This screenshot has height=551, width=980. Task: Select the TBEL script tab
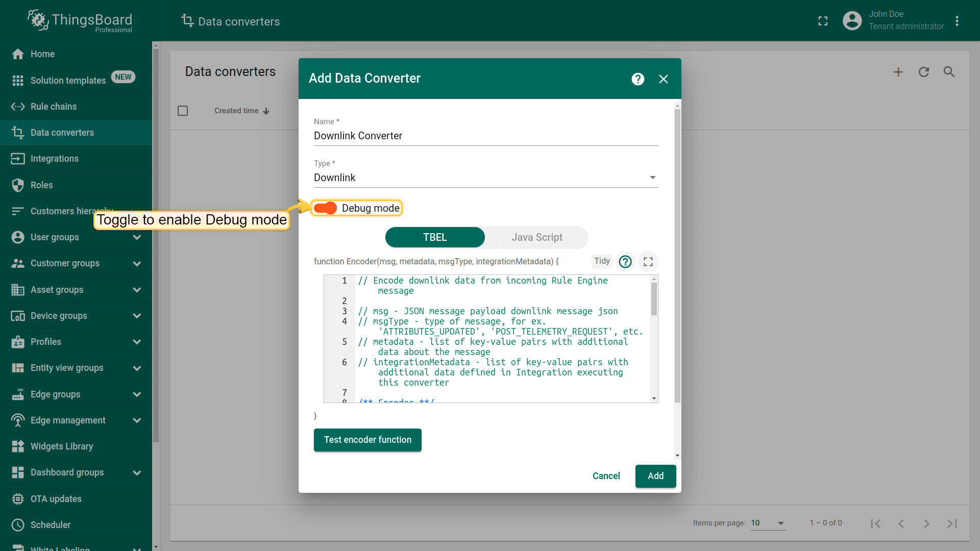[x=435, y=237]
